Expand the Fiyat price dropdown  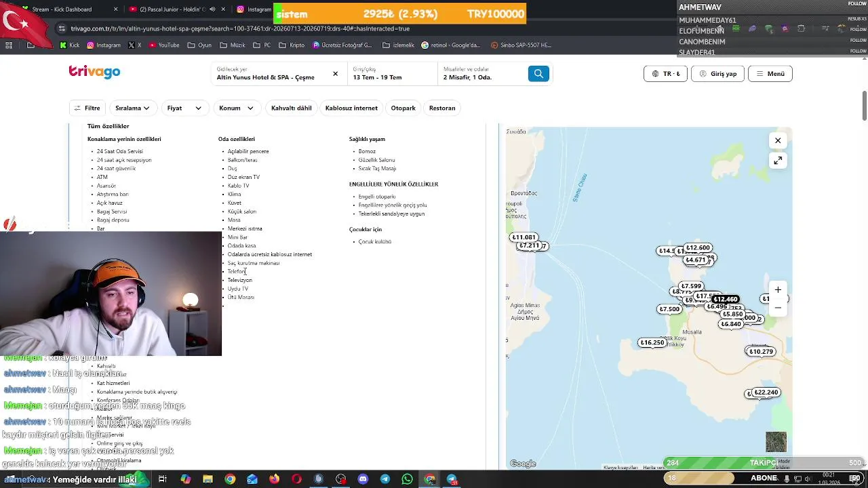click(x=184, y=108)
